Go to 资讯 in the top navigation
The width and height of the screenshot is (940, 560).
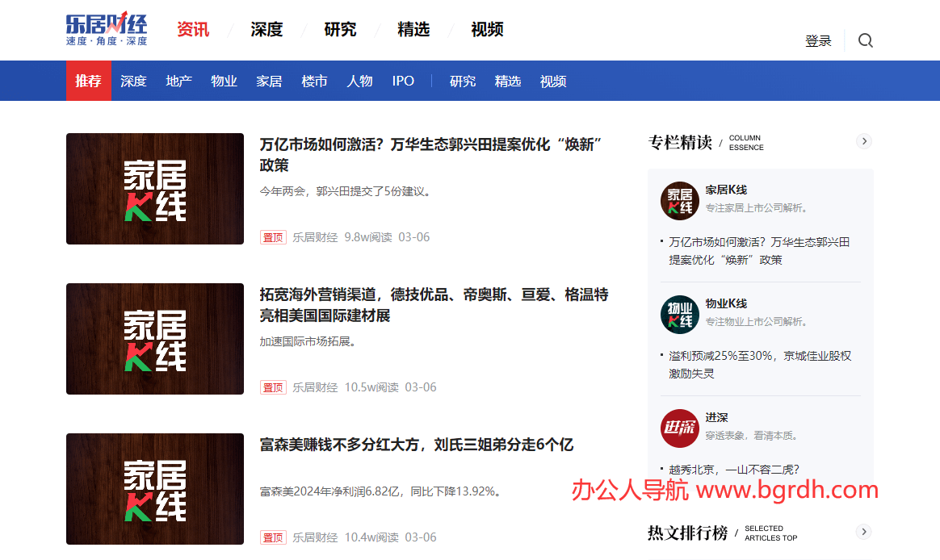[x=193, y=29]
